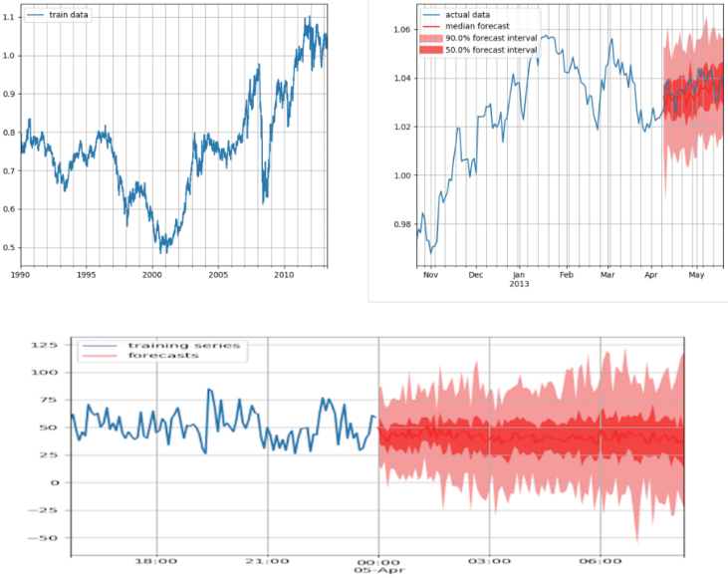728x578 pixels.
Task: Click the blue line marker beside "train data"
Action: point(36,15)
